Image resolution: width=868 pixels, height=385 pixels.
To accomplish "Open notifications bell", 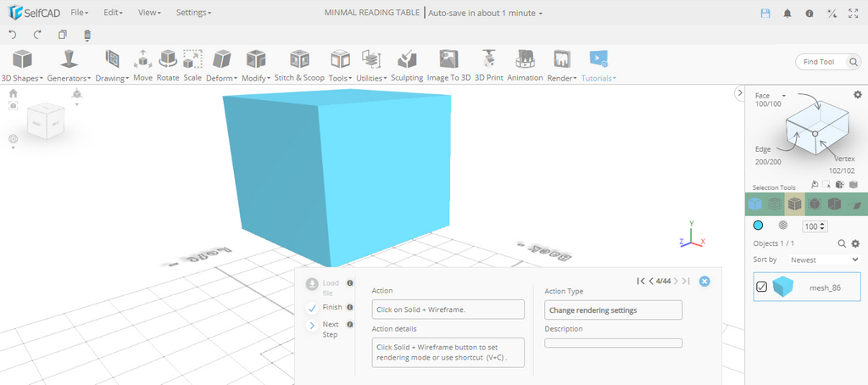I will pos(787,14).
